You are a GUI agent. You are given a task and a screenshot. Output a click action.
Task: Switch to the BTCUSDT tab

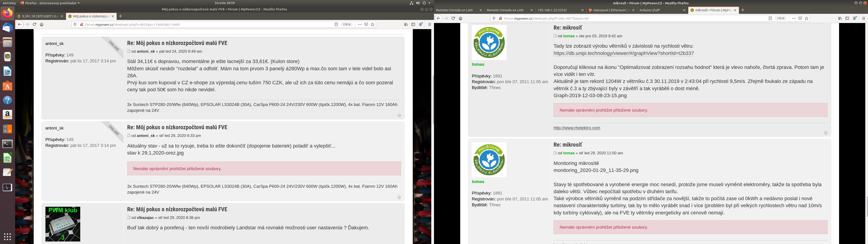[x=38, y=16]
